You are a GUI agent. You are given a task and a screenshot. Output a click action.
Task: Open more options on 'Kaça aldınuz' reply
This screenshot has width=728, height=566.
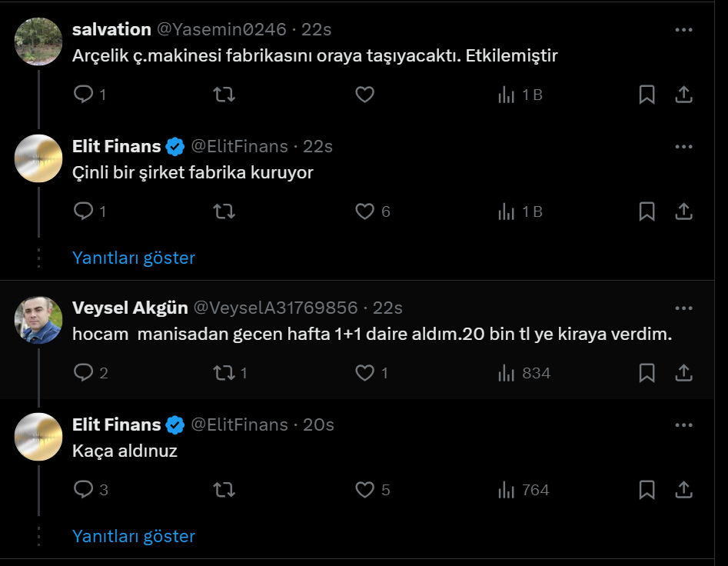click(x=683, y=425)
